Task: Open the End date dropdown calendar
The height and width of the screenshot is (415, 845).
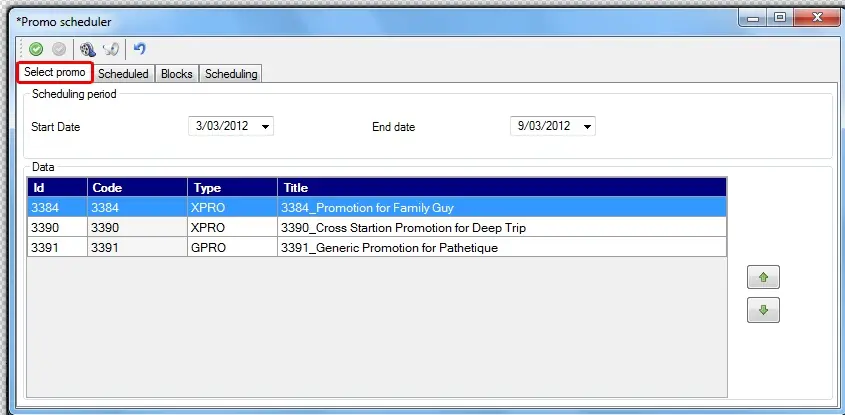Action: [x=587, y=127]
